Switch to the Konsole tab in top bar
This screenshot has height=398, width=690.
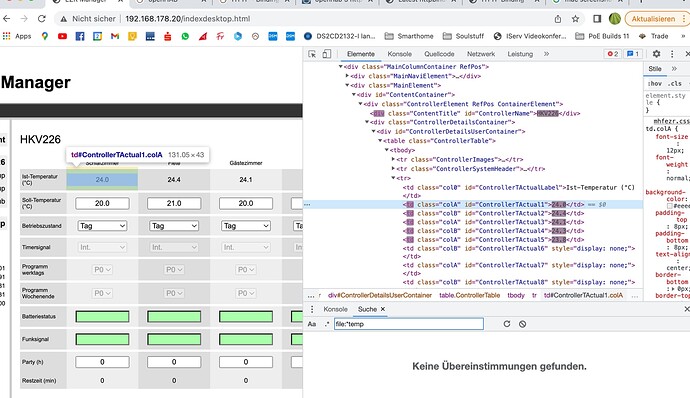point(400,54)
